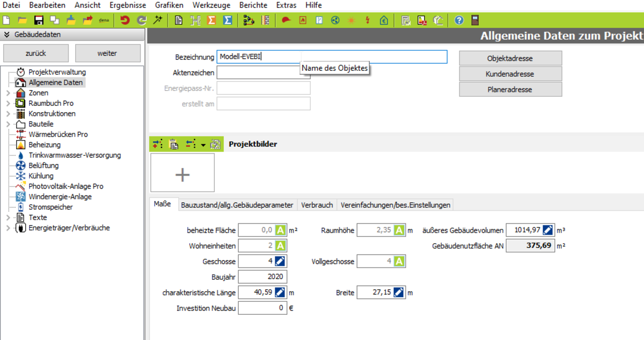Click the Objektadresse button
The width and height of the screenshot is (644, 340).
point(510,58)
